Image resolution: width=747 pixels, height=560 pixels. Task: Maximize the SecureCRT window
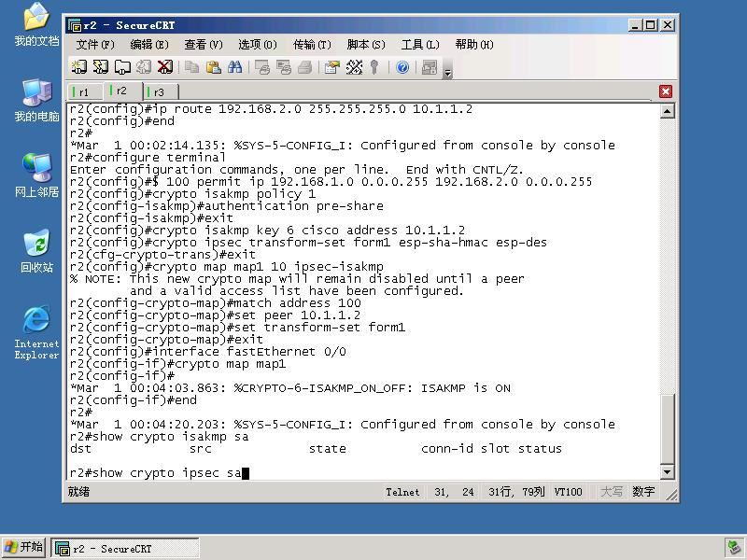click(x=651, y=25)
